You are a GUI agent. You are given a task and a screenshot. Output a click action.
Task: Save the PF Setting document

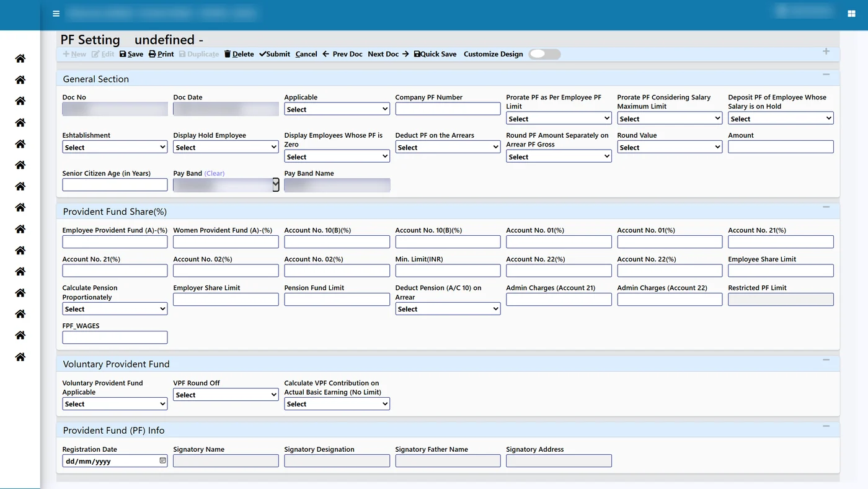tap(131, 54)
